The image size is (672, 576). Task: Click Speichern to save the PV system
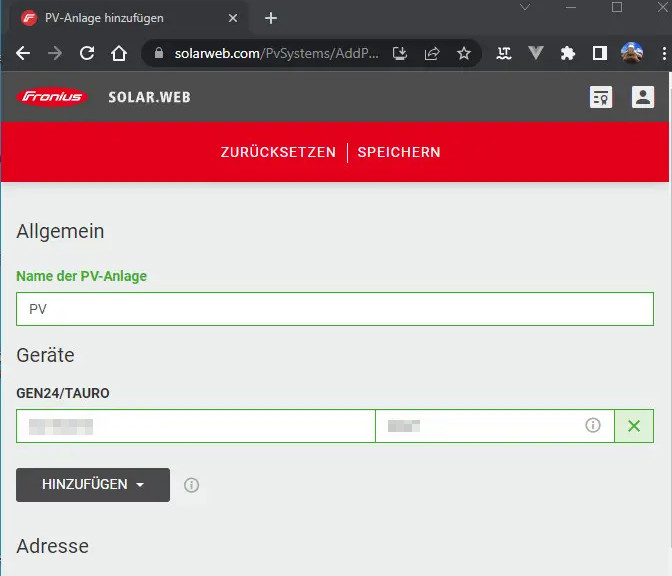pyautogui.click(x=399, y=152)
